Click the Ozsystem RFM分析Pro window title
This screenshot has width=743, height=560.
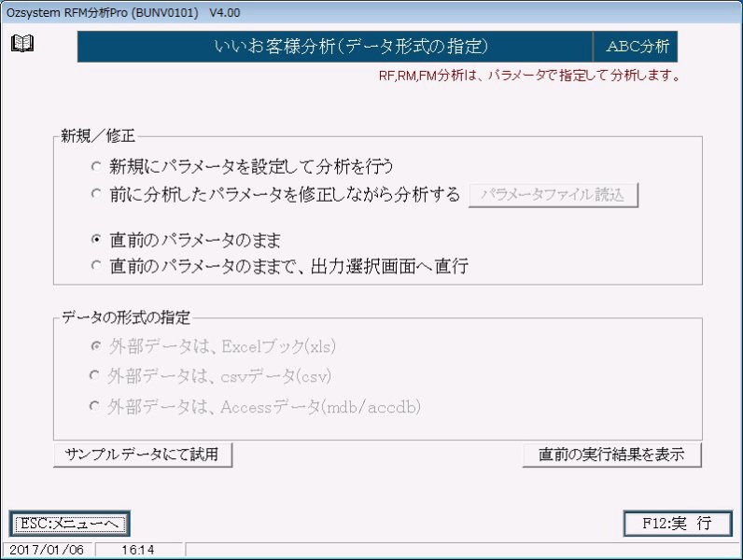[x=123, y=12]
